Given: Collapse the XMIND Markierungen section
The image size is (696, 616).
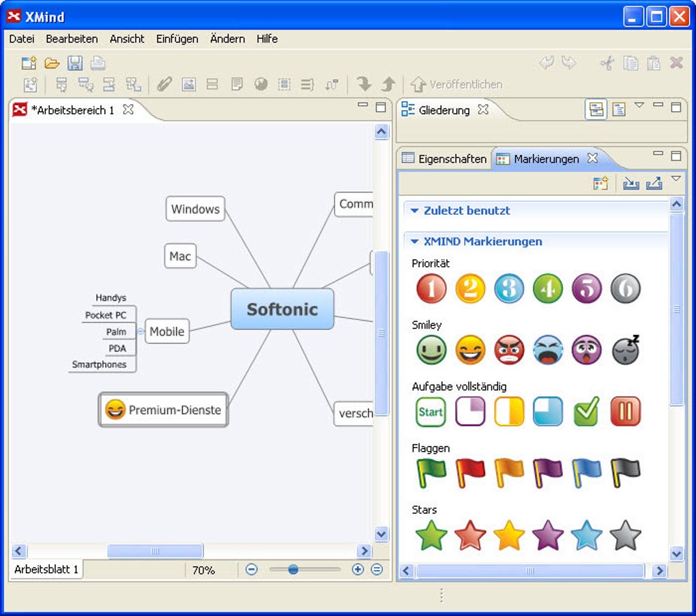Looking at the screenshot, I should click(415, 241).
